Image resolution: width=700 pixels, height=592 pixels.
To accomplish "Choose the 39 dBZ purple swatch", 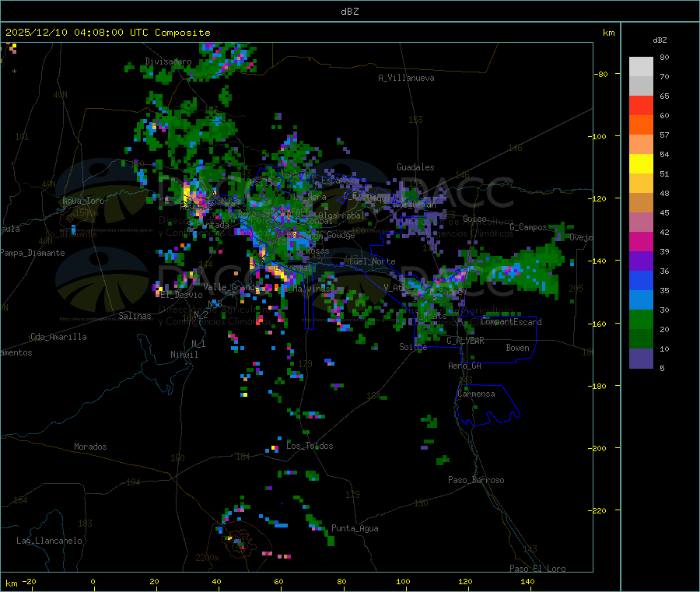I will point(641,261).
